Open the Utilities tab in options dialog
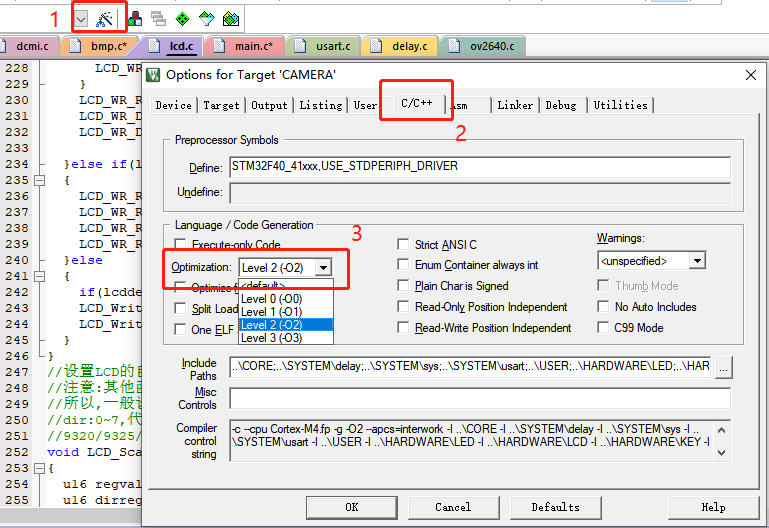The width and height of the screenshot is (769, 528). coord(620,105)
